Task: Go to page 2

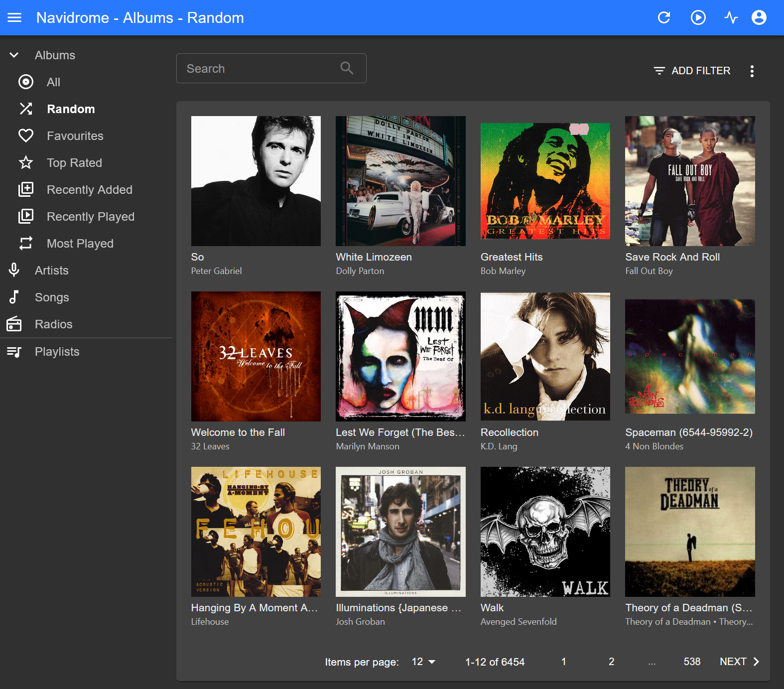Action: pyautogui.click(x=612, y=662)
